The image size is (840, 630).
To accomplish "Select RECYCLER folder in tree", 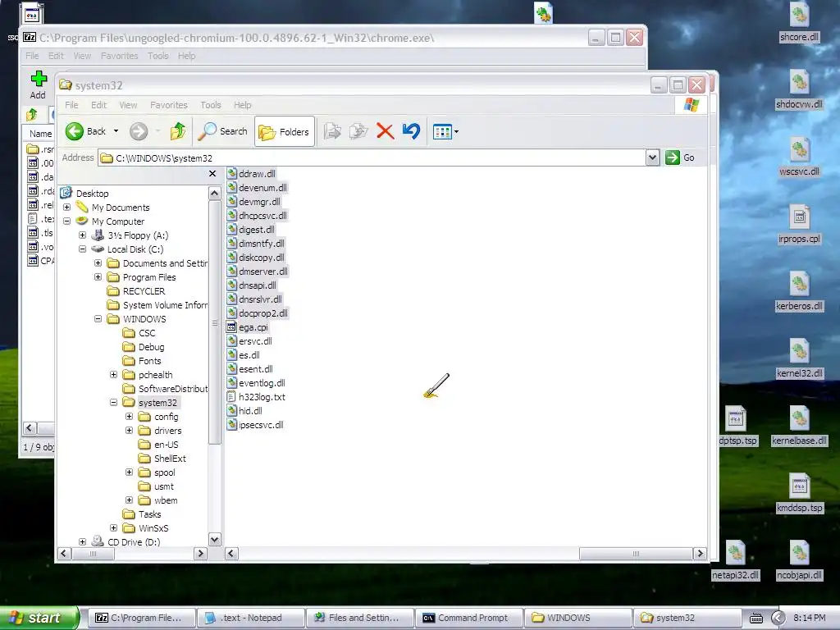I will point(144,291).
